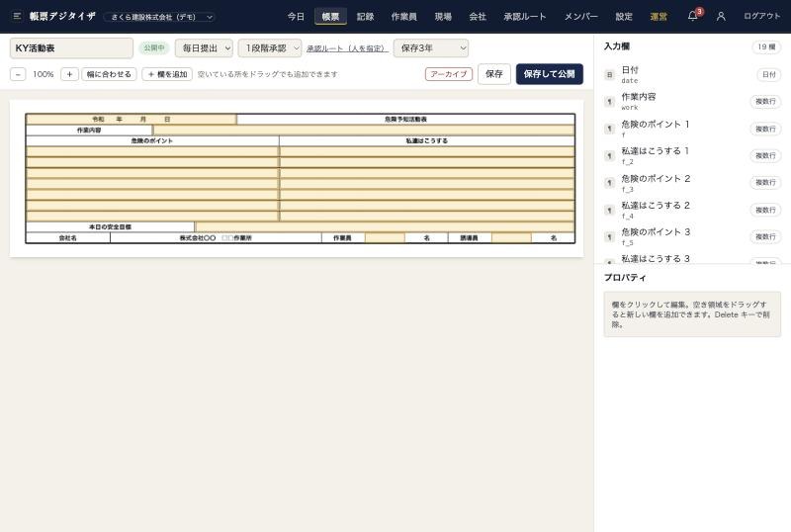Open the 設定 menu

point(624,16)
